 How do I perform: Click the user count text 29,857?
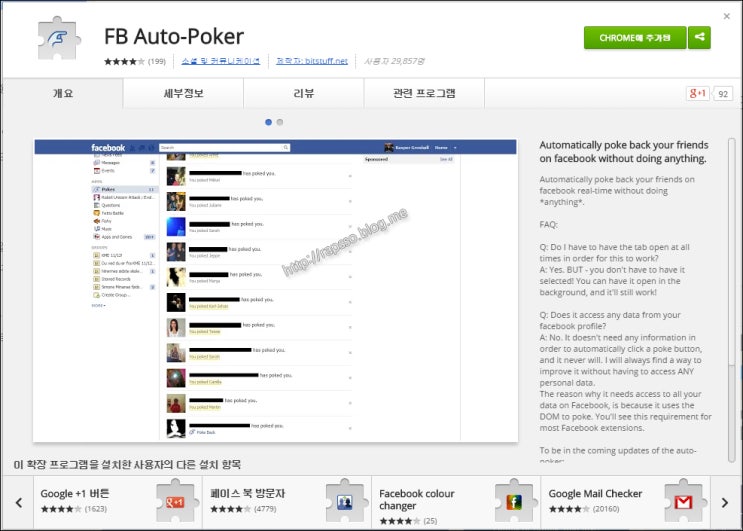[394, 61]
